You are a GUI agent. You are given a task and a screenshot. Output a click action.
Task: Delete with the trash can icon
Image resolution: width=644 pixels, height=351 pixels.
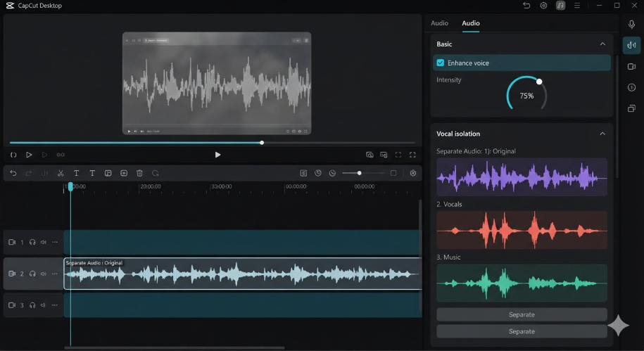[x=139, y=173]
